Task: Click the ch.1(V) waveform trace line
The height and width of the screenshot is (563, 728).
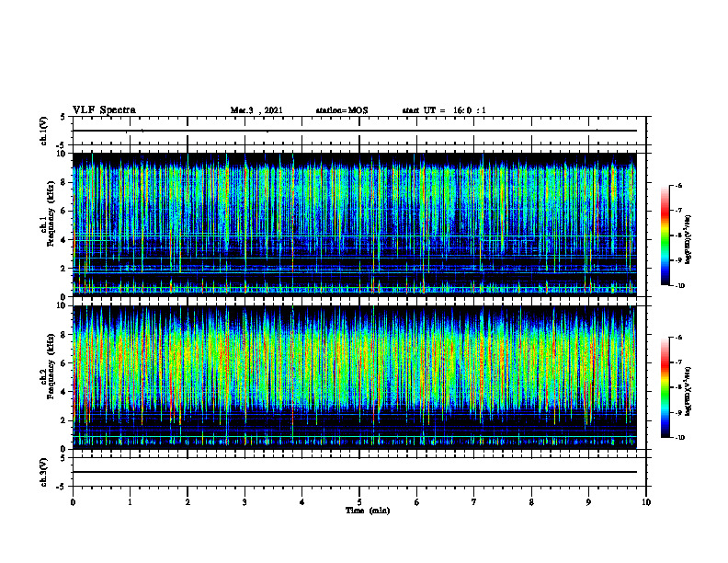Action: (355, 131)
